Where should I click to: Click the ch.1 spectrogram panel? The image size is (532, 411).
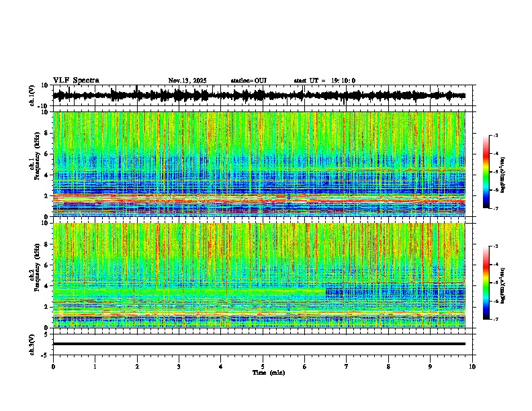[259, 164]
